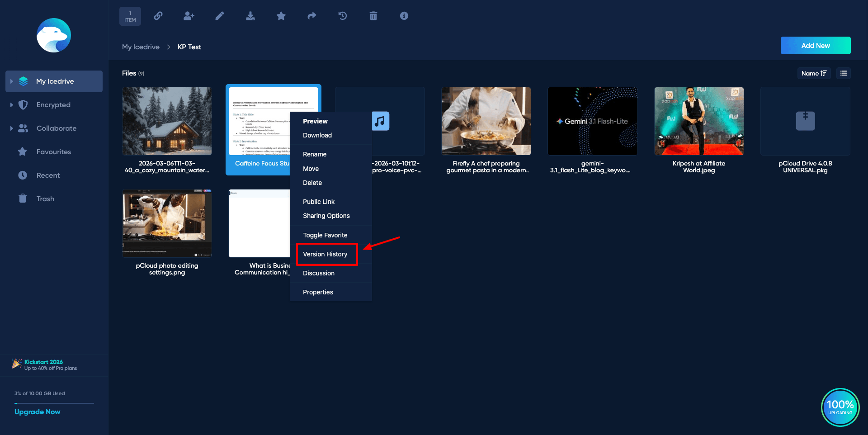Image resolution: width=868 pixels, height=435 pixels.
Task: Click the info properties icon
Action: (x=404, y=16)
